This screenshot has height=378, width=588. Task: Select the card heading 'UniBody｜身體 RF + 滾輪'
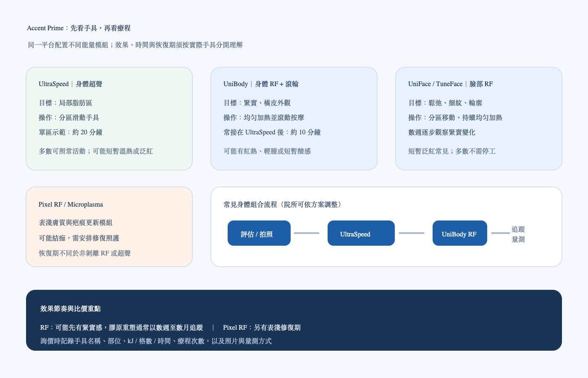coord(261,84)
